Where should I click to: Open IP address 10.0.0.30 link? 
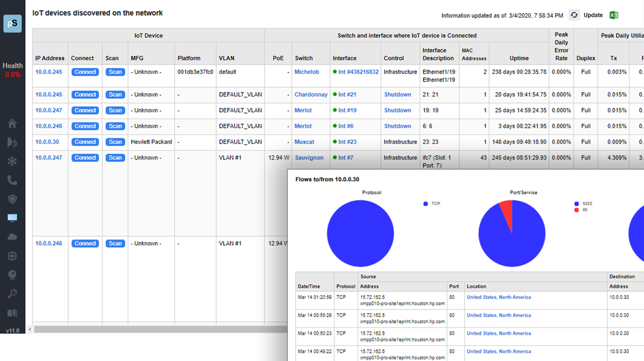(x=47, y=142)
